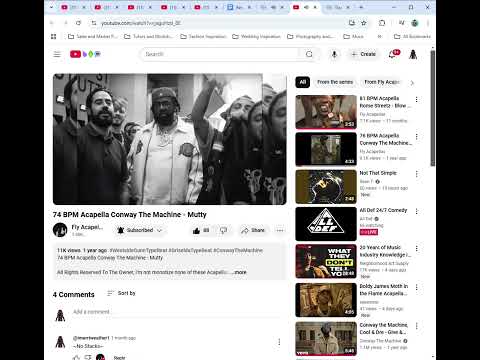
Task: Open the 20 Years of Music thumbnail
Action: pyautogui.click(x=326, y=261)
